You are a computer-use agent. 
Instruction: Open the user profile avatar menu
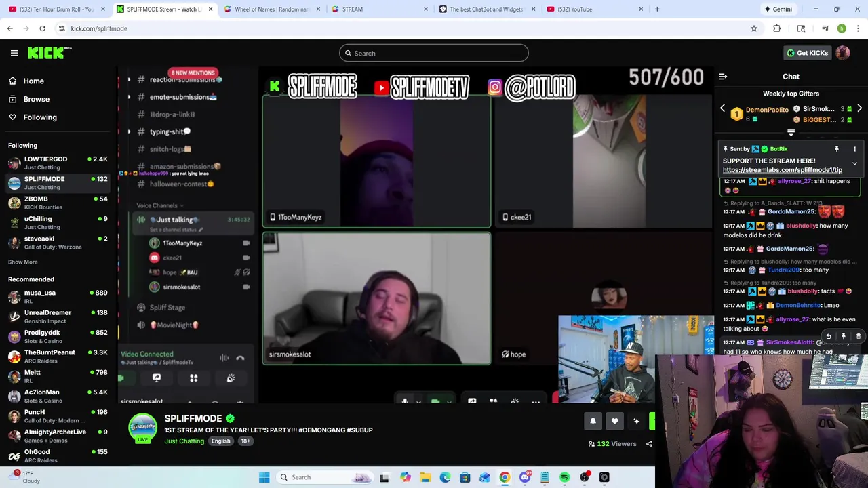coord(843,53)
